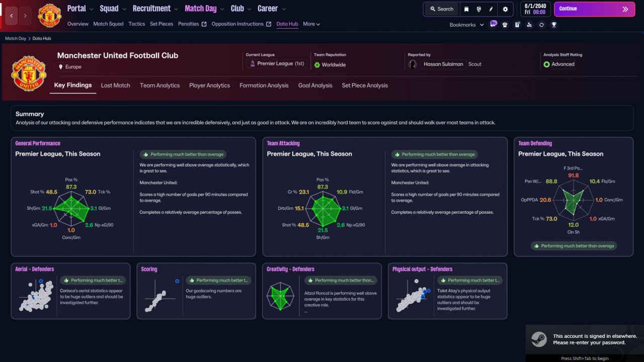Click the Match Day breadcrumb link

click(16, 39)
